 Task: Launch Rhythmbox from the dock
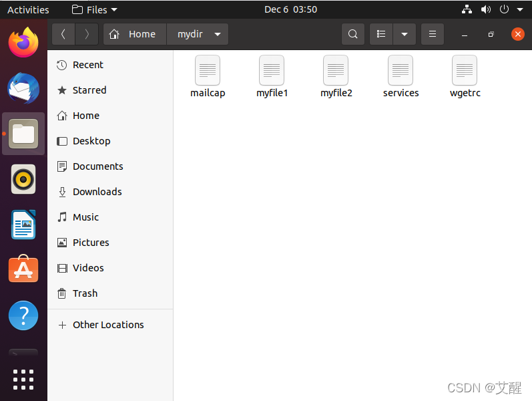[23, 179]
